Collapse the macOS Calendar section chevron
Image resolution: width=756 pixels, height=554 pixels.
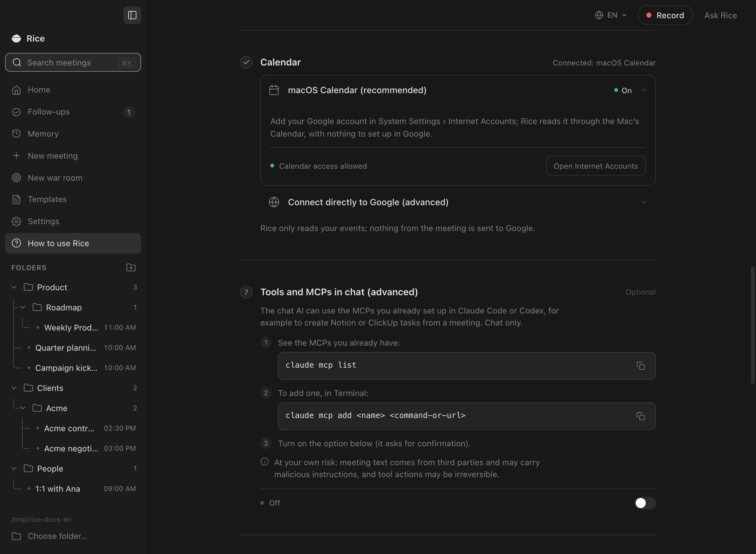(644, 90)
